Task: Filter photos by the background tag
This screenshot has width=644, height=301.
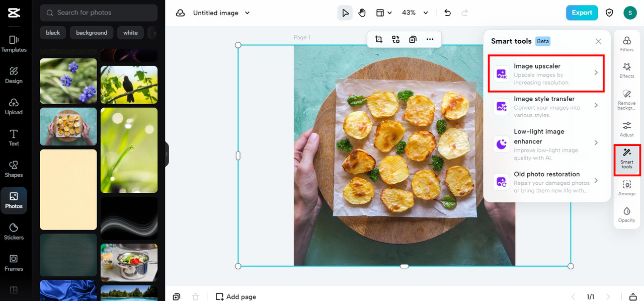Action: [92, 33]
